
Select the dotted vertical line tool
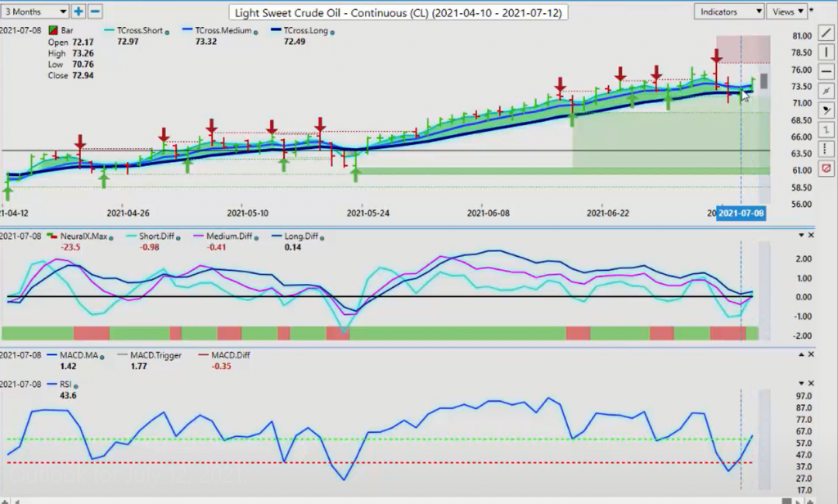pyautogui.click(x=827, y=149)
